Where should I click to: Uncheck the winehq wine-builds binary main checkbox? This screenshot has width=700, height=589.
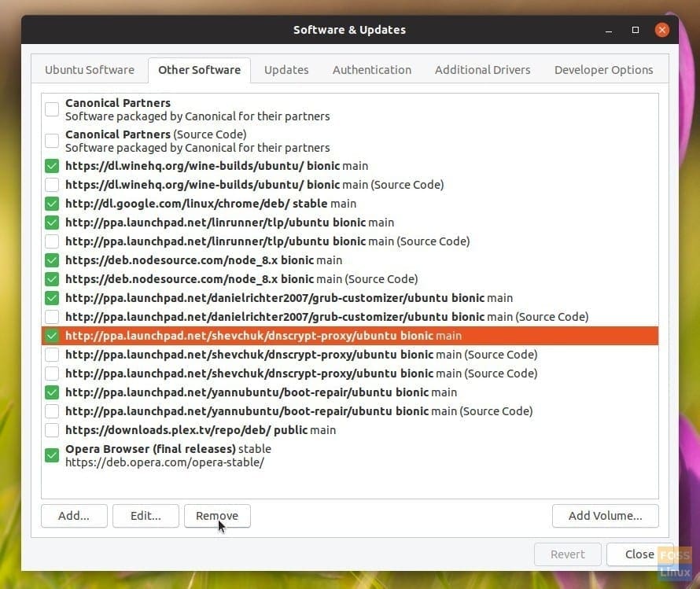click(52, 166)
